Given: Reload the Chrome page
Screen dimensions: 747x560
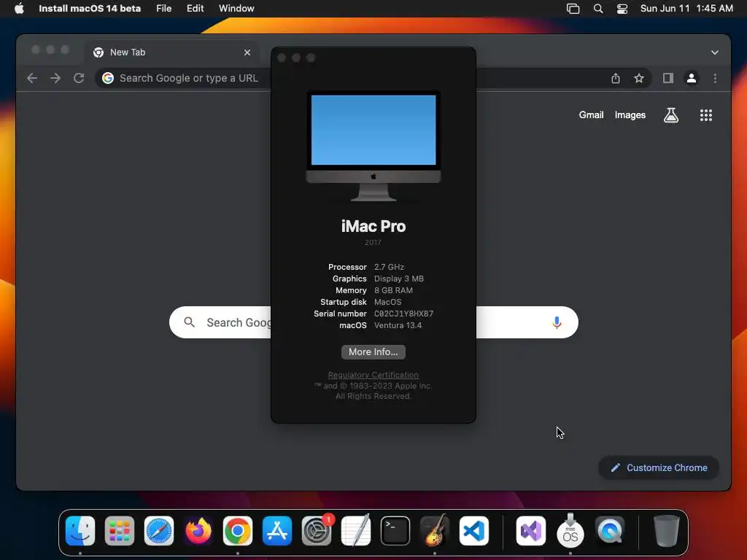Looking at the screenshot, I should (x=79, y=78).
